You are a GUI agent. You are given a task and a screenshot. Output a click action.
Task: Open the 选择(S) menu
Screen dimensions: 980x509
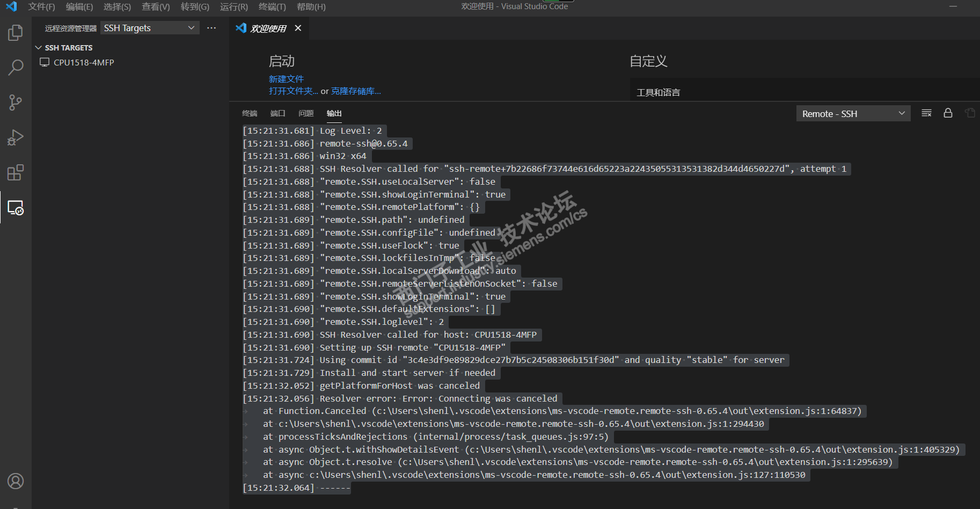117,6
